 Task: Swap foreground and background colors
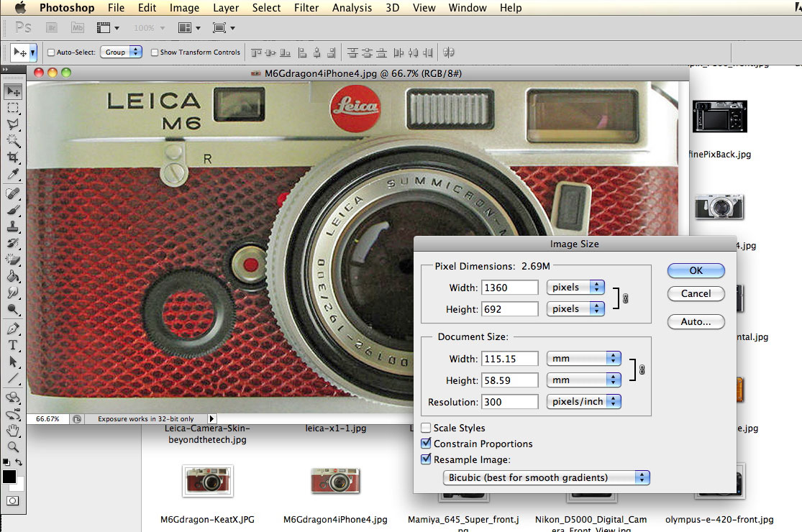click(x=19, y=462)
